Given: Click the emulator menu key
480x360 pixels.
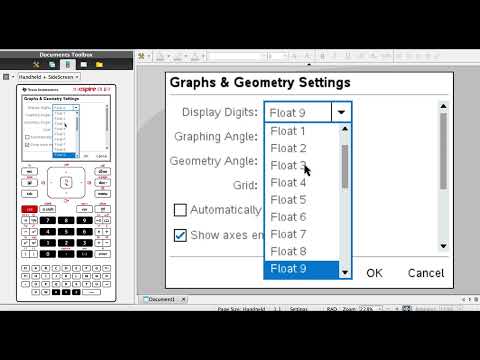Looking at the screenshot, I should pyautogui.click(x=102, y=193).
